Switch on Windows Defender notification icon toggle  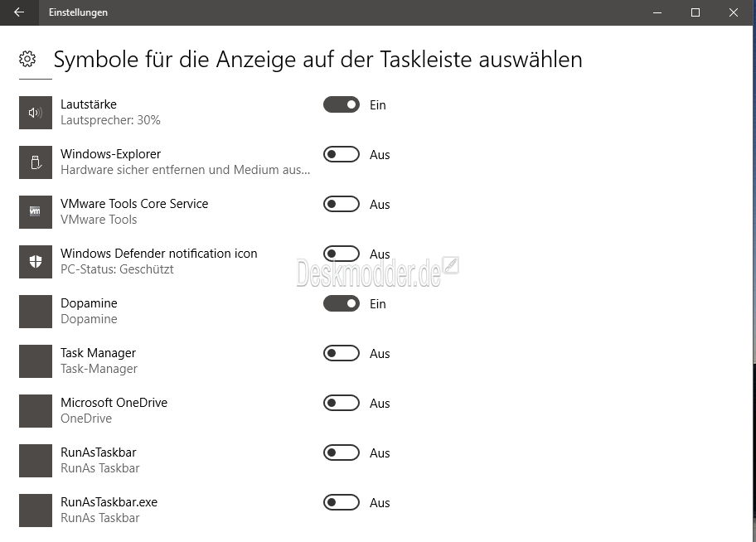tap(342, 254)
